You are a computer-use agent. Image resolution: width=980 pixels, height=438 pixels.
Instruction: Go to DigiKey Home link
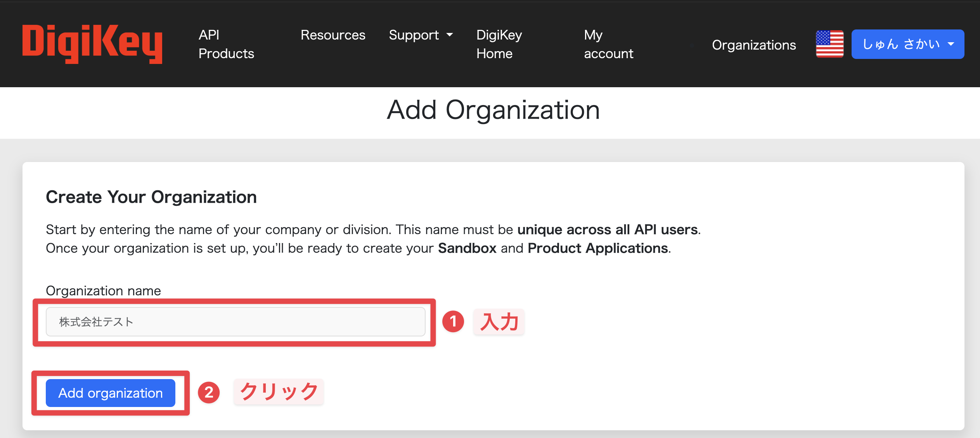coord(499,44)
